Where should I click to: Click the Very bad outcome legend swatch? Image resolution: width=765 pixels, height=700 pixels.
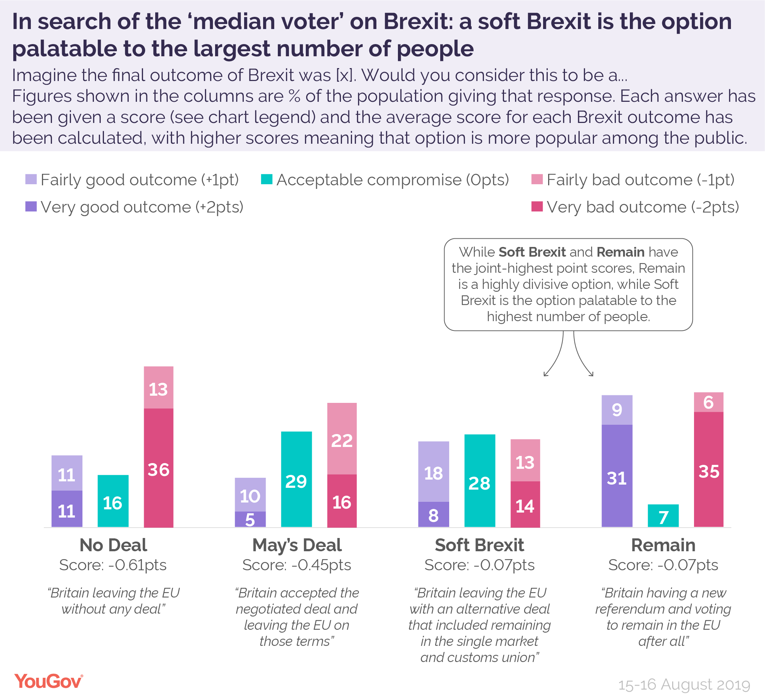pyautogui.click(x=537, y=206)
